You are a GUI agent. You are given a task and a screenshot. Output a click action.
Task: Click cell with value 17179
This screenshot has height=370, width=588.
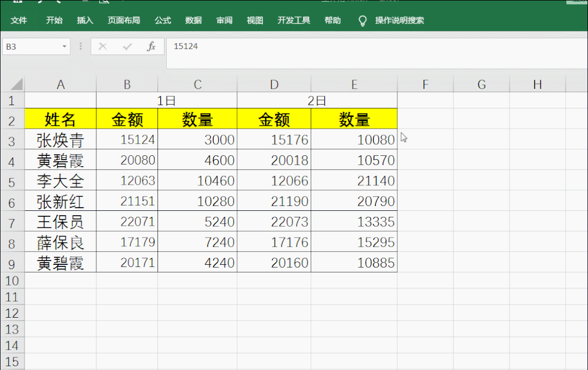click(x=127, y=241)
